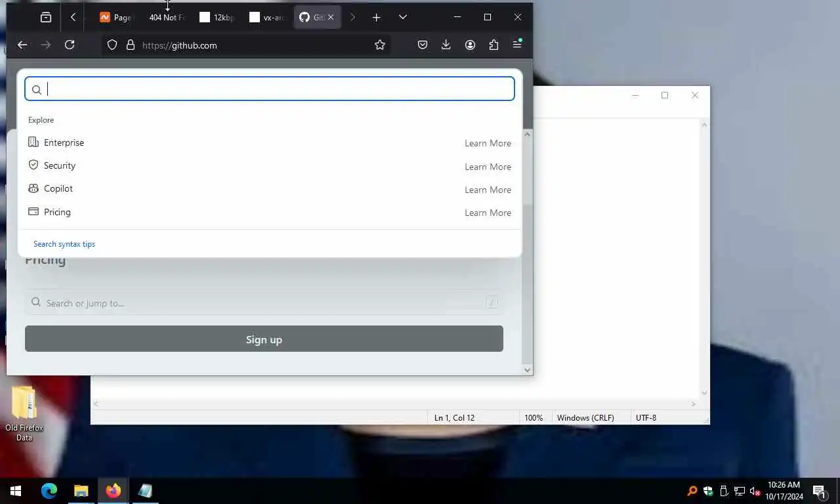Open the Firefox account menu
This screenshot has height=504, width=840.
(x=470, y=45)
